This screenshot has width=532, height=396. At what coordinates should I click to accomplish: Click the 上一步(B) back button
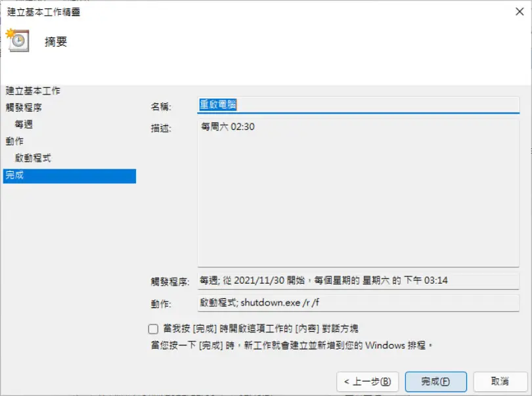click(x=367, y=382)
